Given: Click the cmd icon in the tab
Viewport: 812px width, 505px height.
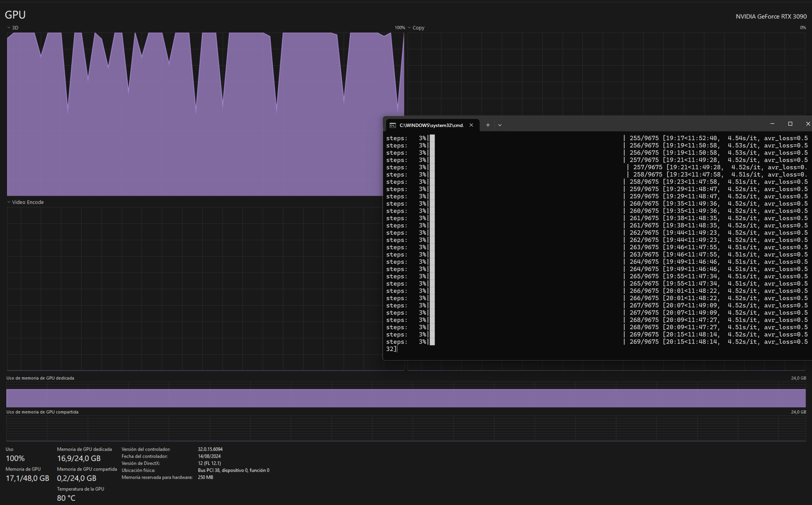Looking at the screenshot, I should click(393, 125).
